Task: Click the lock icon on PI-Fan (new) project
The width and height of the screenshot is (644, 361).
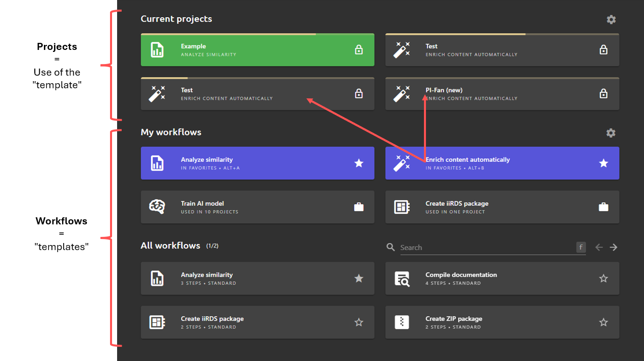Action: [x=603, y=94]
